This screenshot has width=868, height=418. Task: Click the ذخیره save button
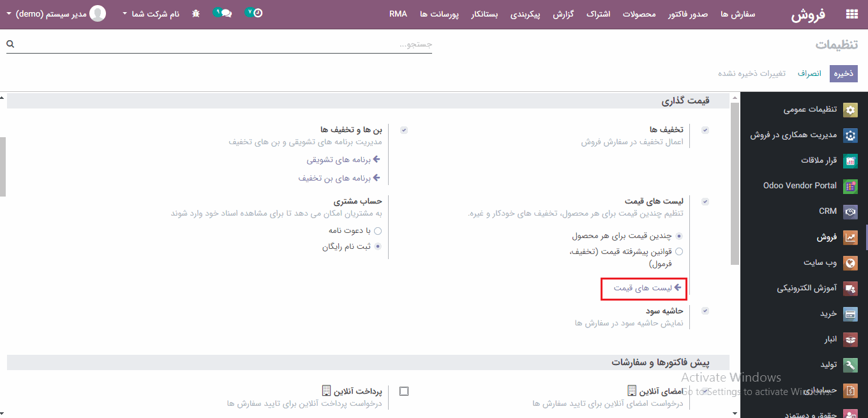pos(843,73)
